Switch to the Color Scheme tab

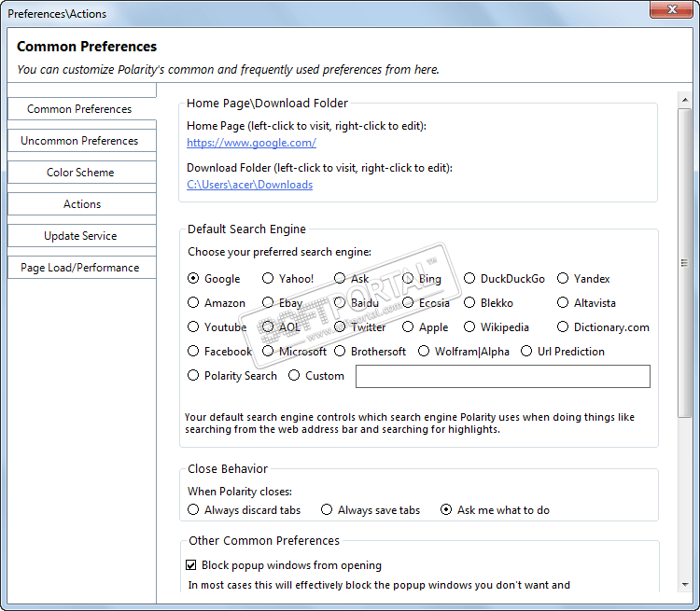coord(80,173)
